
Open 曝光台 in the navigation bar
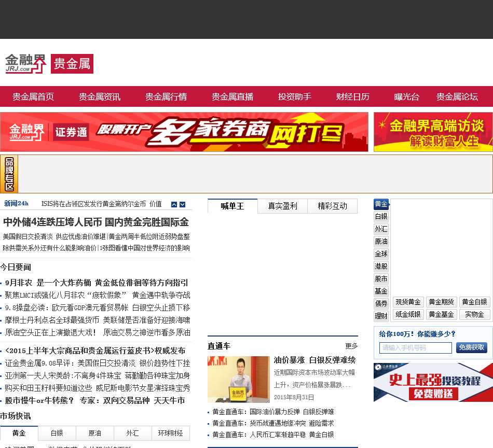tap(406, 97)
